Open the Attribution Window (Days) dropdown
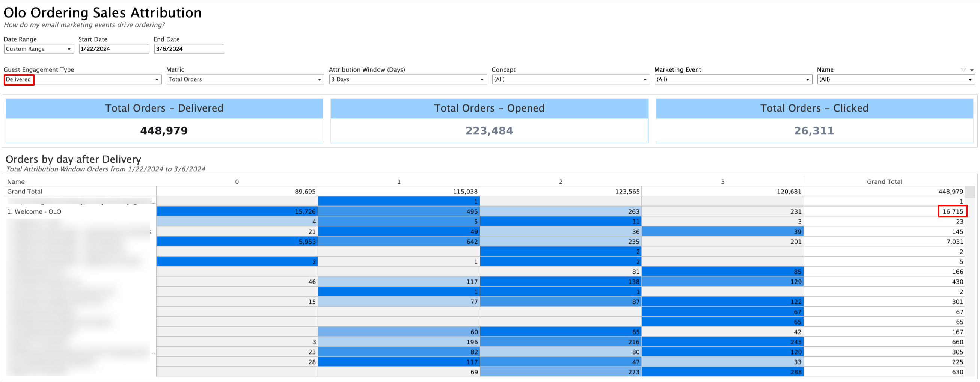This screenshot has width=980, height=382. [407, 80]
